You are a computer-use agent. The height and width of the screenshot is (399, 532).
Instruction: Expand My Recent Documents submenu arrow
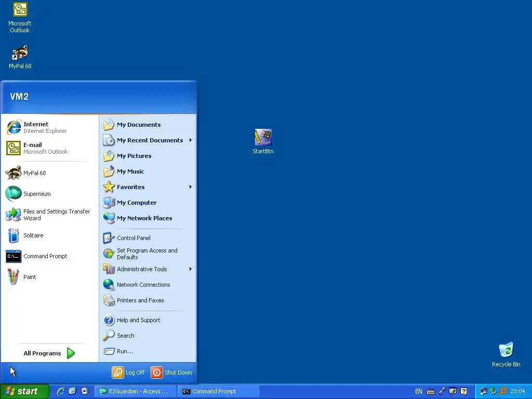pos(191,140)
